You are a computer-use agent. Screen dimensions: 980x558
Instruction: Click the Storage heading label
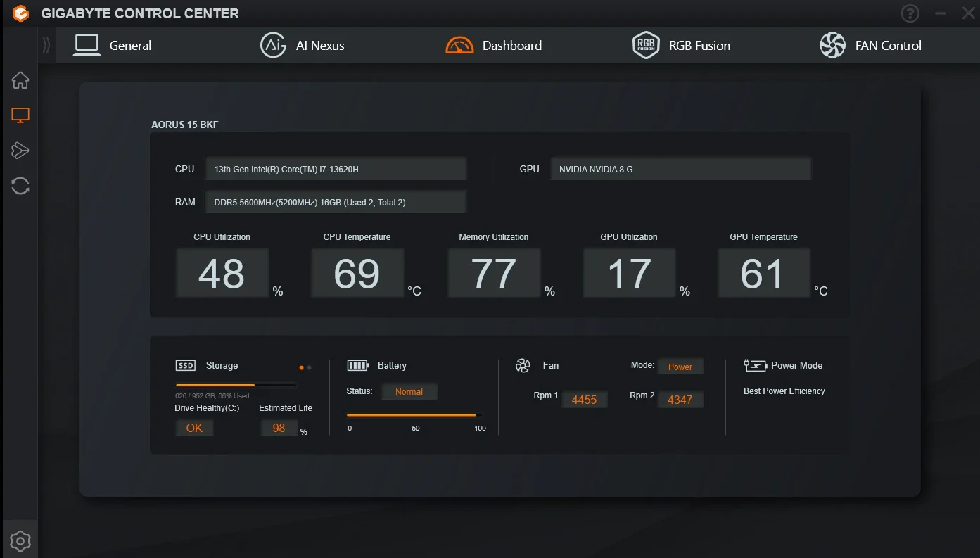tap(222, 366)
